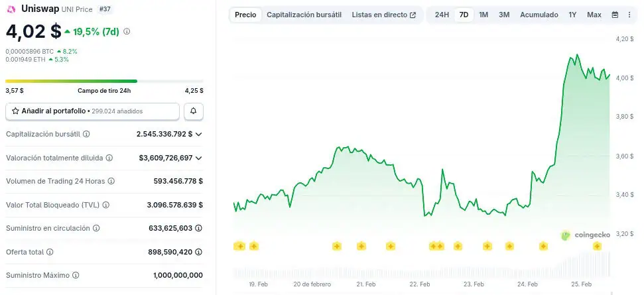Click info icon next to Oferta total
This screenshot has width=644, height=295.
click(50, 252)
